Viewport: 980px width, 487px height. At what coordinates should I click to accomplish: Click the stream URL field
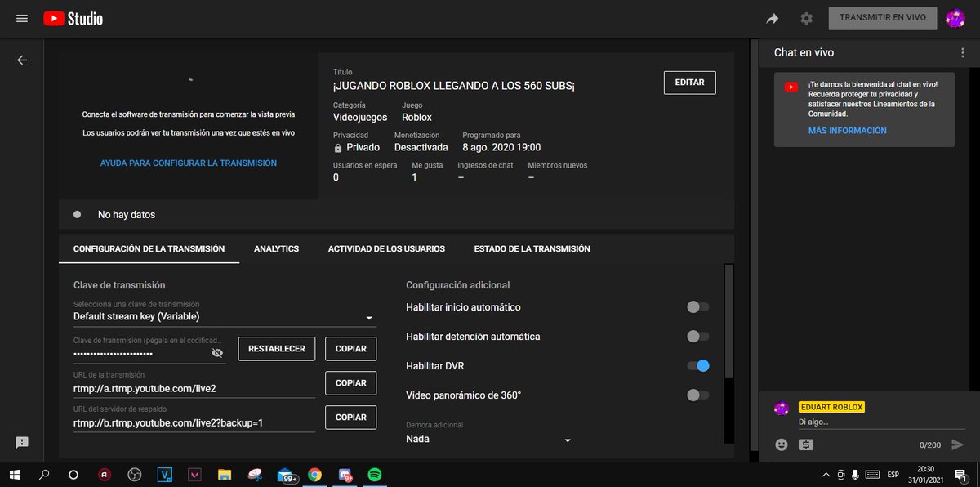point(194,389)
